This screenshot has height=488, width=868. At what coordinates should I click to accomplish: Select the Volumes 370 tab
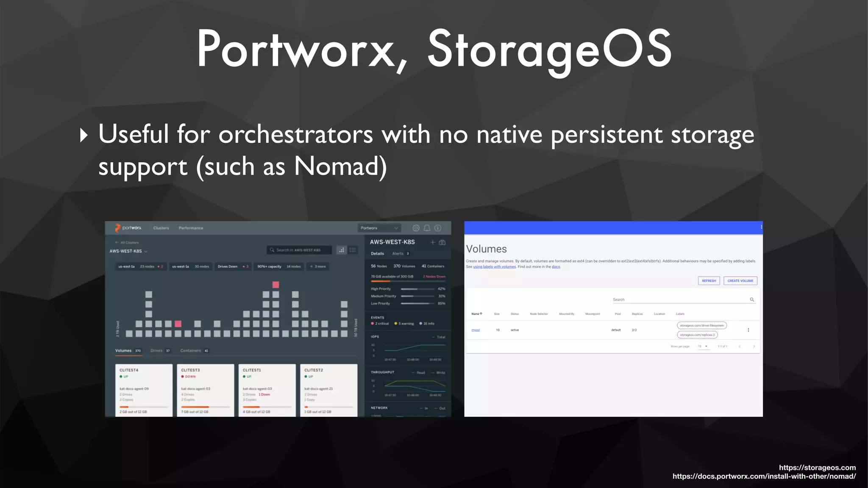[128, 351]
